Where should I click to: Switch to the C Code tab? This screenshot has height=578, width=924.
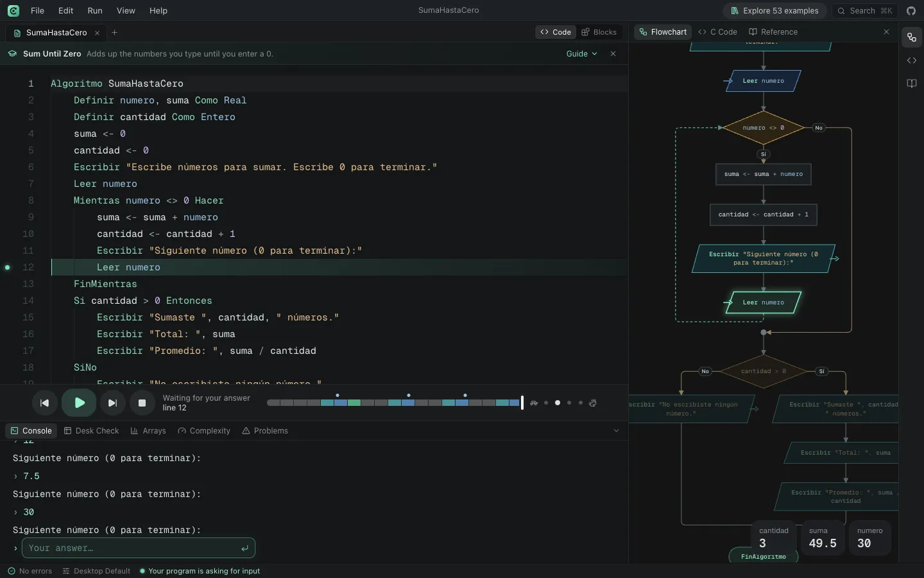pos(718,32)
